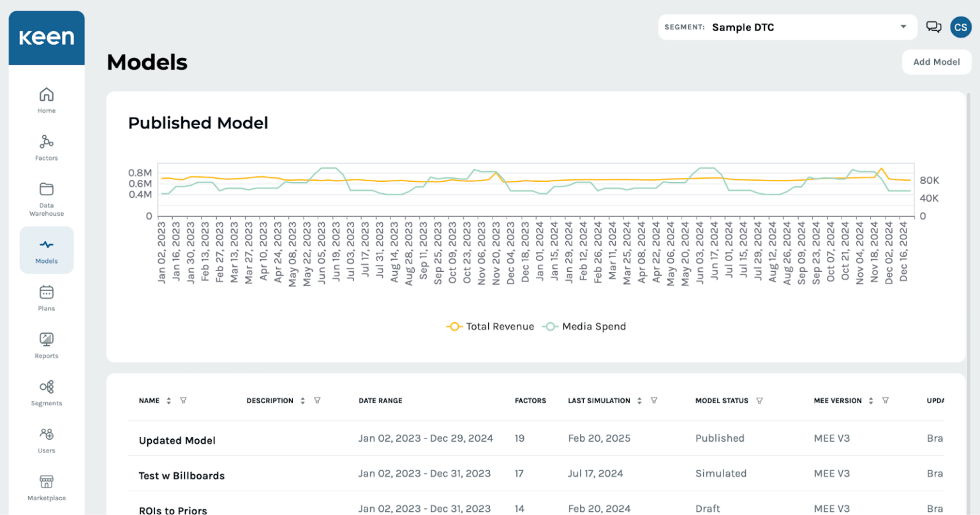Open the SEGMENT dropdown showing Sample DTC
The image size is (980, 515).
click(x=787, y=27)
